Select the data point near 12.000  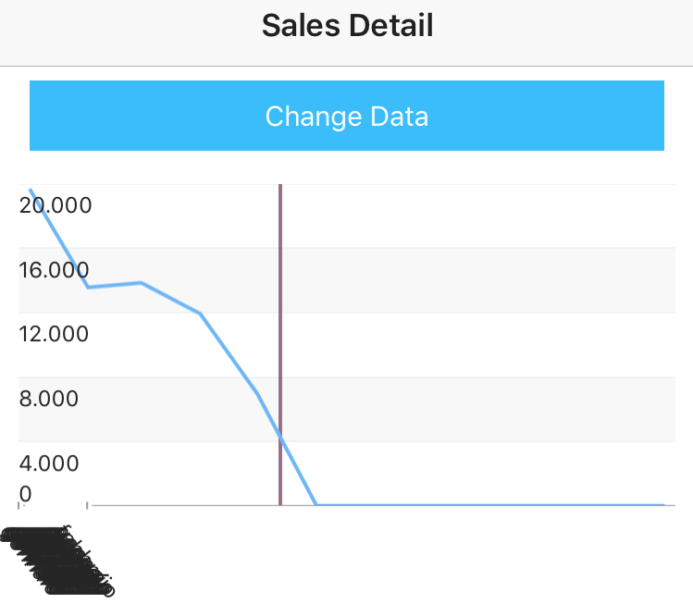click(x=200, y=314)
